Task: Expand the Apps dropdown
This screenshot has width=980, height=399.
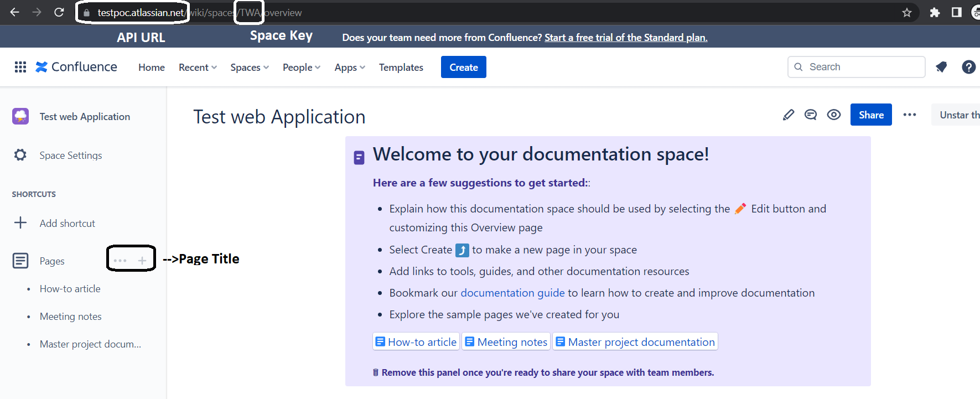Action: click(x=350, y=67)
